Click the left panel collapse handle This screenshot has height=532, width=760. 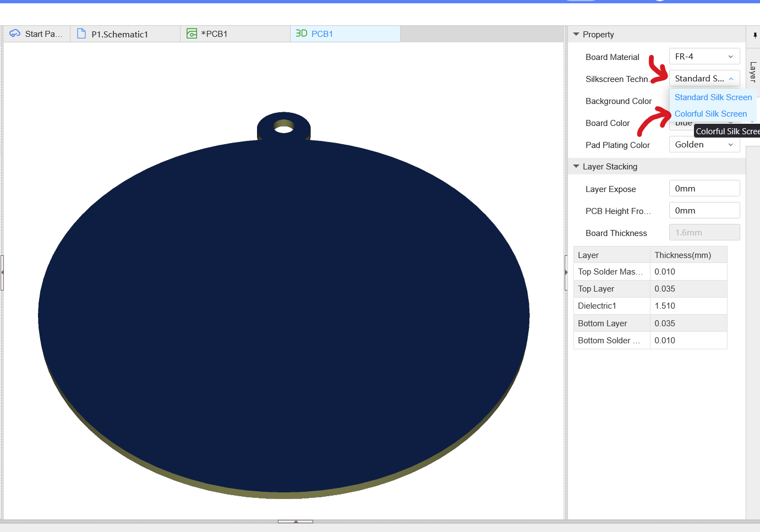click(2, 272)
